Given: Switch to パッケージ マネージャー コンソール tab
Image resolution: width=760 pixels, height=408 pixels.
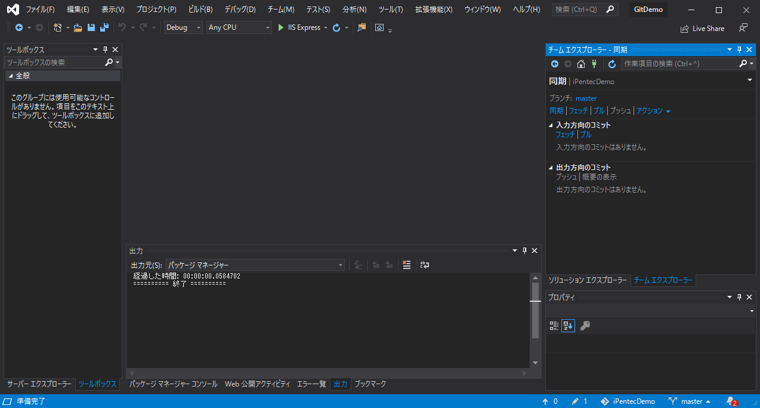Looking at the screenshot, I should click(173, 384).
